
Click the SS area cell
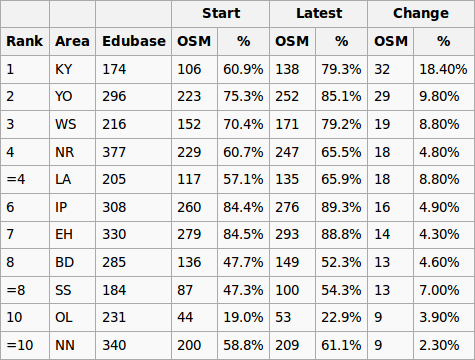(72, 290)
